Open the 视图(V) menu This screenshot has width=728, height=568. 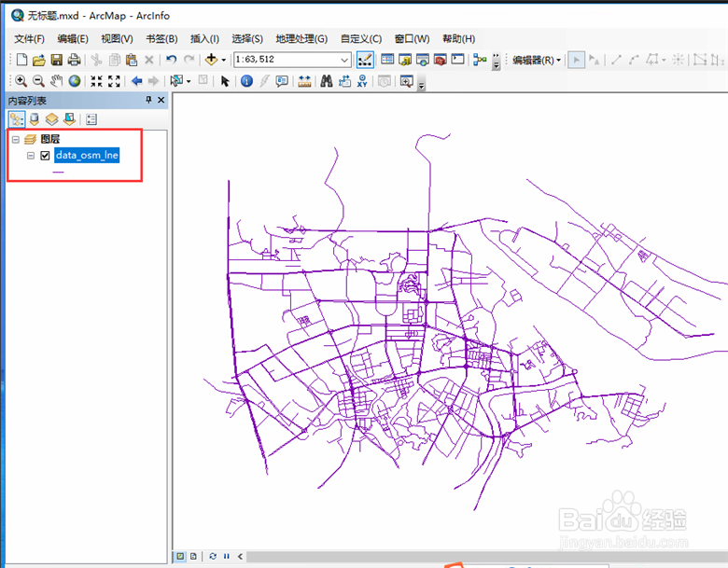117,38
